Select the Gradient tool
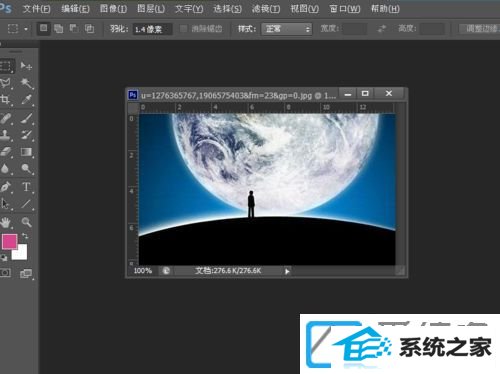Viewport: 500px width, 374px height. [26, 152]
